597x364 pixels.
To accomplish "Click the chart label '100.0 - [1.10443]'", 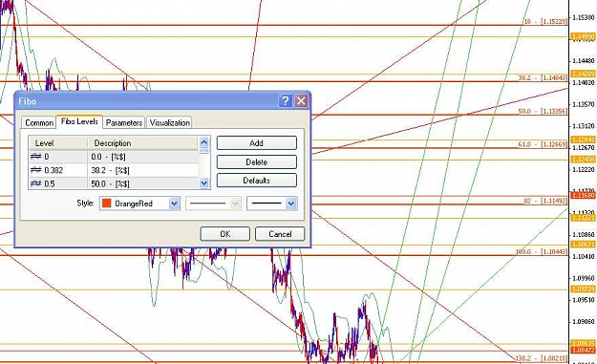I will coord(542,251).
